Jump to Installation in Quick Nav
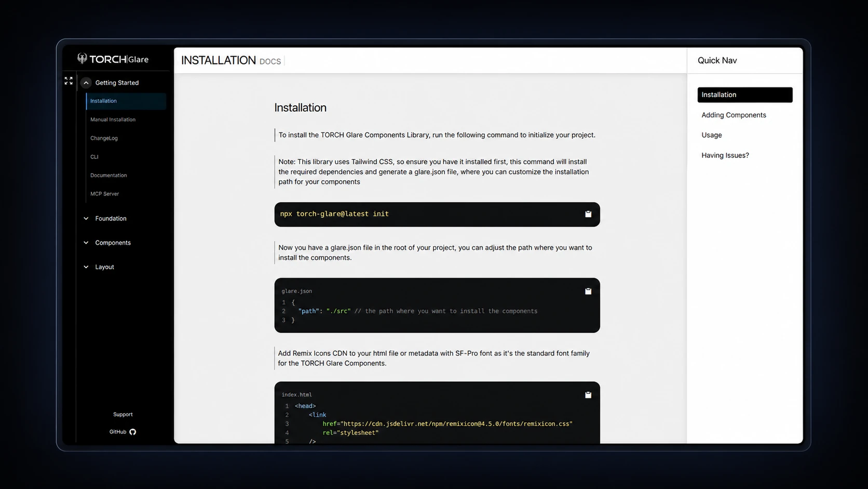Image resolution: width=868 pixels, height=489 pixels. pos(745,95)
